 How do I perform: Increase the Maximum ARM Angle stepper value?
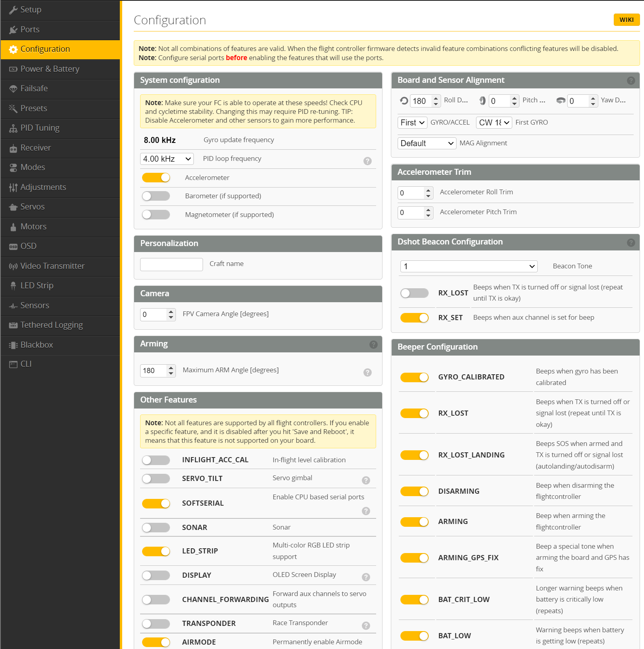(171, 368)
